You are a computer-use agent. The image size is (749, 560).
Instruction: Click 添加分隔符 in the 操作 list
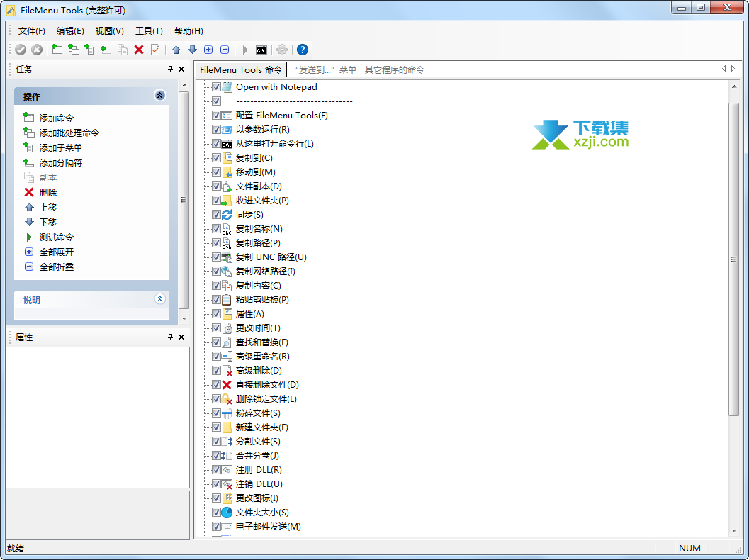(61, 163)
